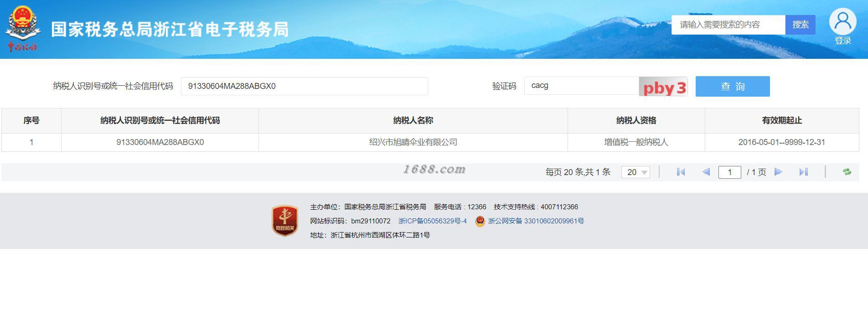Go to last page pagination icon

pyautogui.click(x=804, y=172)
